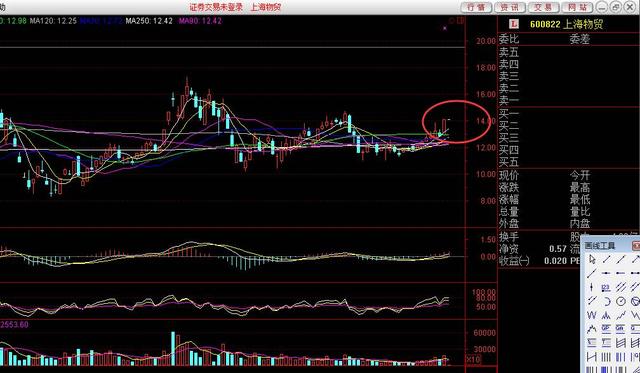The height and width of the screenshot is (373, 640).
Task: Click the 20.00 price axis label
Action: click(x=486, y=41)
